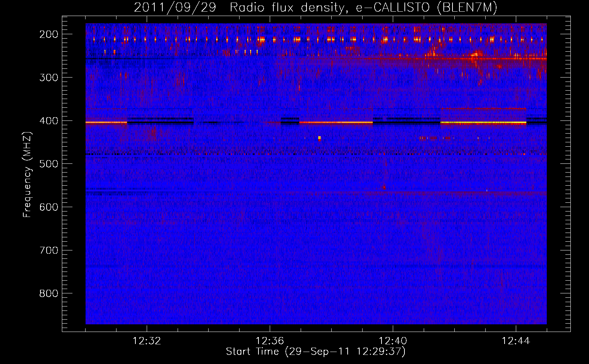Click the 500 frequency tick label

(x=49, y=164)
